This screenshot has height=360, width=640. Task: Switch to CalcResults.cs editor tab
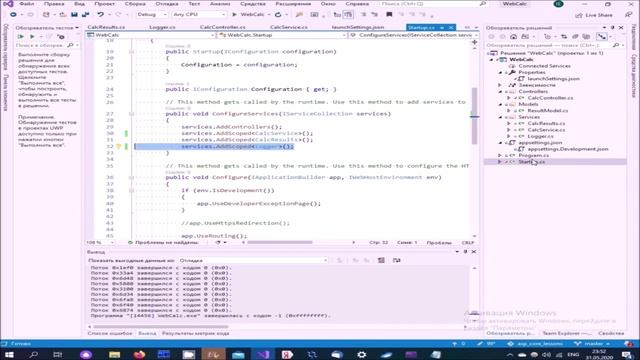pyautogui.click(x=106, y=27)
